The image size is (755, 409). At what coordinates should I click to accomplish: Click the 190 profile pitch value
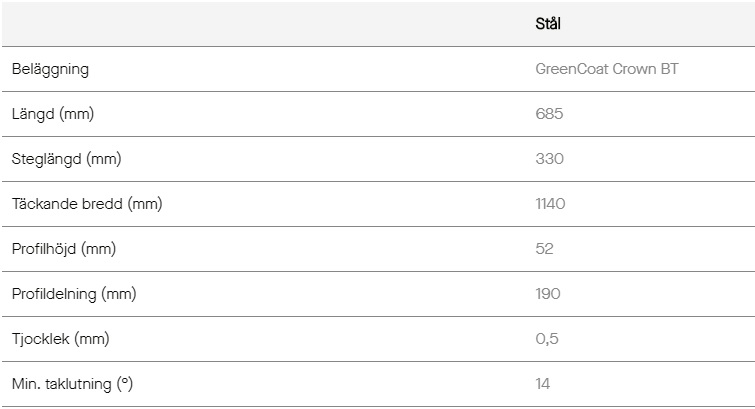coord(548,294)
